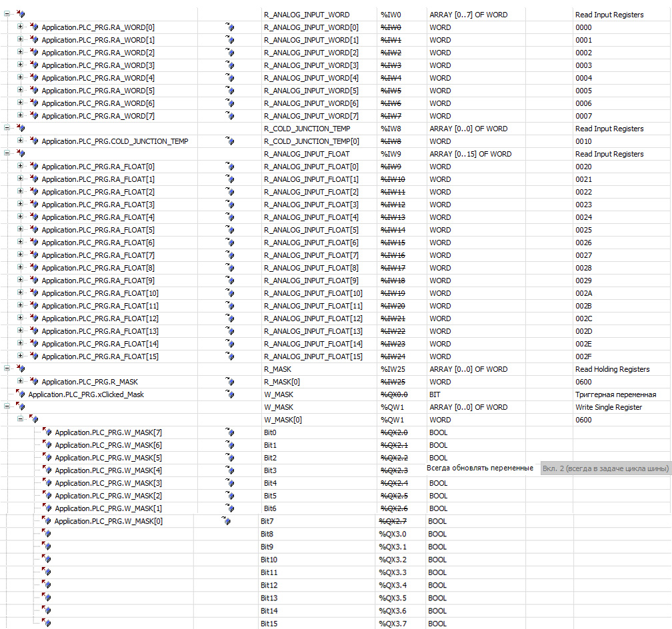Expand the Application.PLC_PRG.RA_WORD[3] node

pyautogui.click(x=20, y=64)
